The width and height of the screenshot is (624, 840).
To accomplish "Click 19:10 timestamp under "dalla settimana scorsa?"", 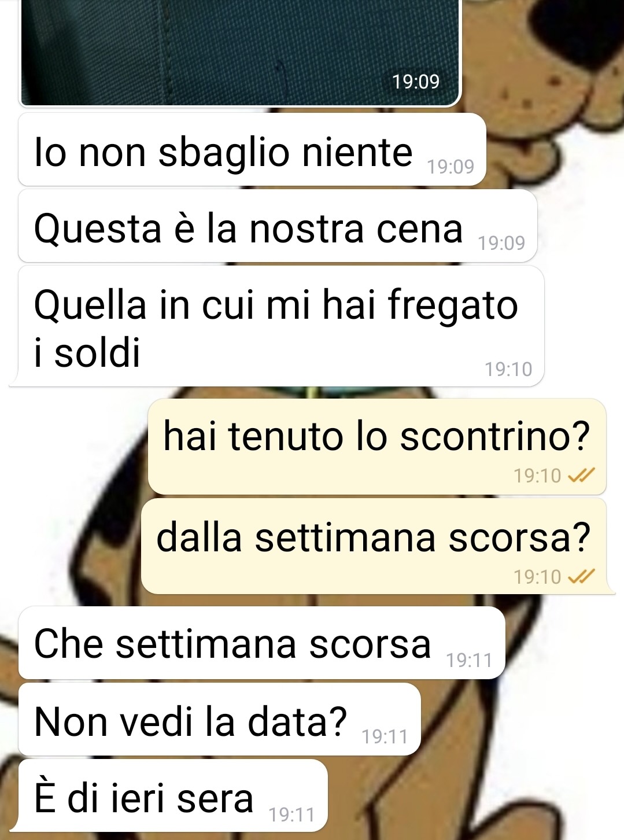I will click(x=537, y=577).
